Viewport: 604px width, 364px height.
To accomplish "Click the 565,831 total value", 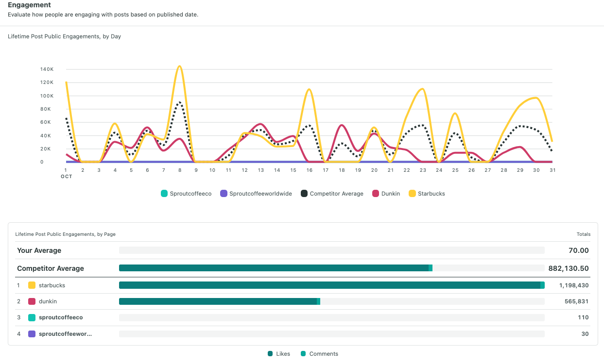I will (577, 301).
